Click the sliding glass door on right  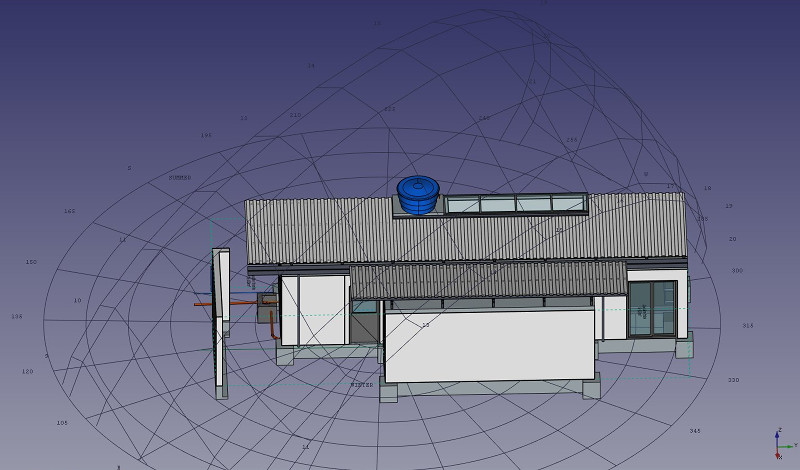click(652, 310)
